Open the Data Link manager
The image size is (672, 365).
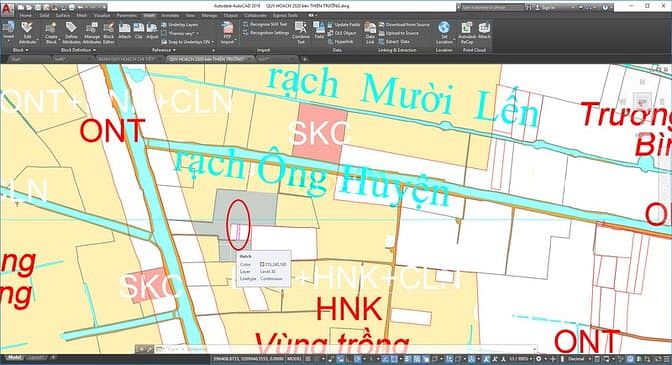[370, 33]
